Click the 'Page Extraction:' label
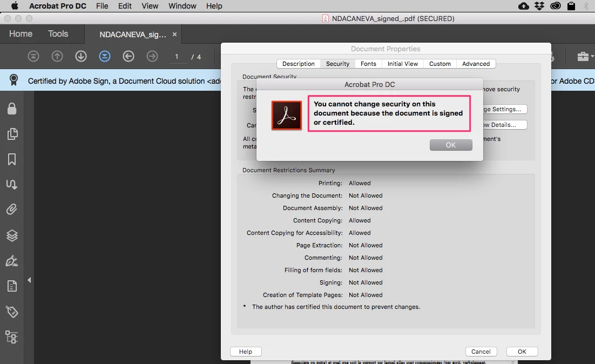595x364 pixels. (320, 245)
